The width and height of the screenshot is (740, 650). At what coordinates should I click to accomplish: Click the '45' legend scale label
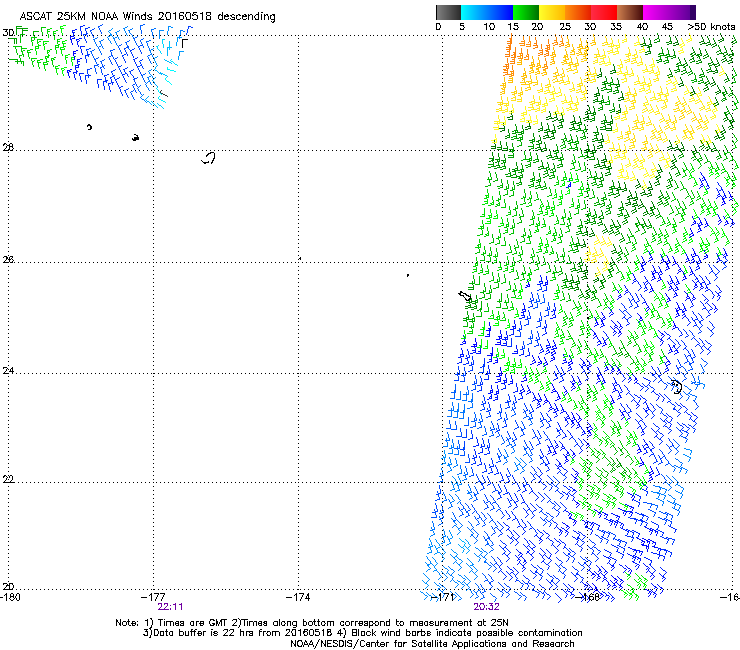(x=667, y=27)
